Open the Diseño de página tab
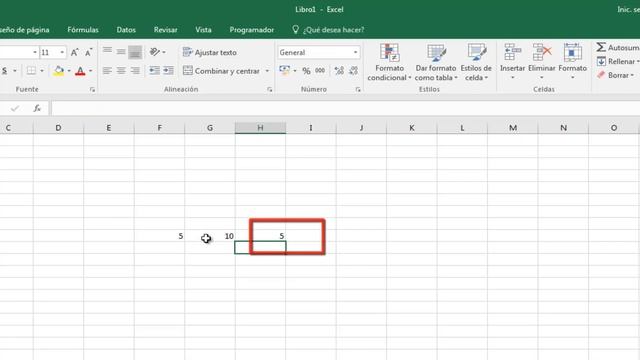This screenshot has height=360, width=640. 24,30
